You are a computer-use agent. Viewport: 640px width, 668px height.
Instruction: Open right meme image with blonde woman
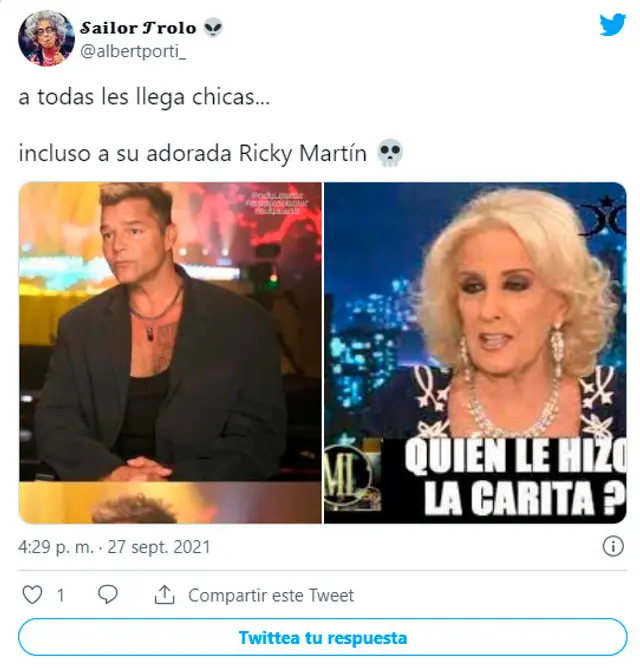pos(476,353)
